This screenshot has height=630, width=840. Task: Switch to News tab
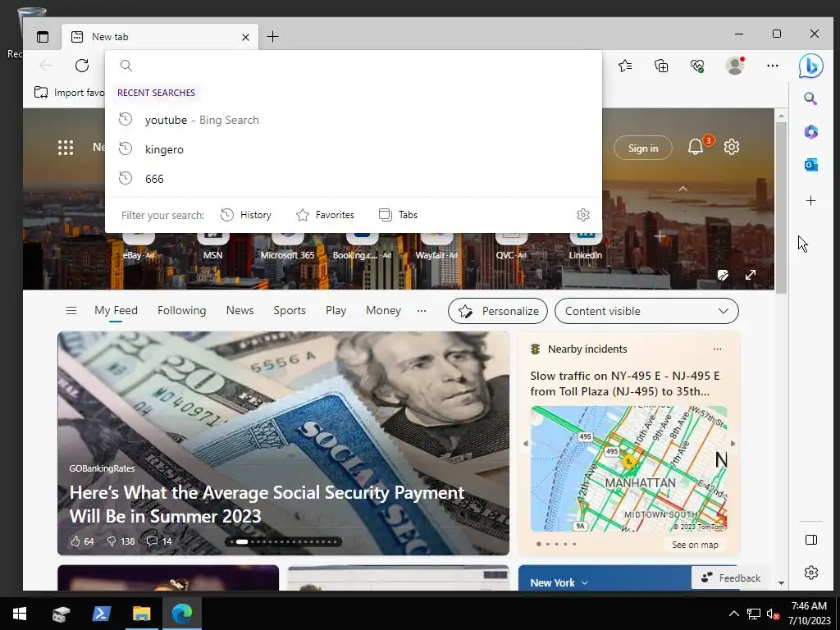[240, 311]
